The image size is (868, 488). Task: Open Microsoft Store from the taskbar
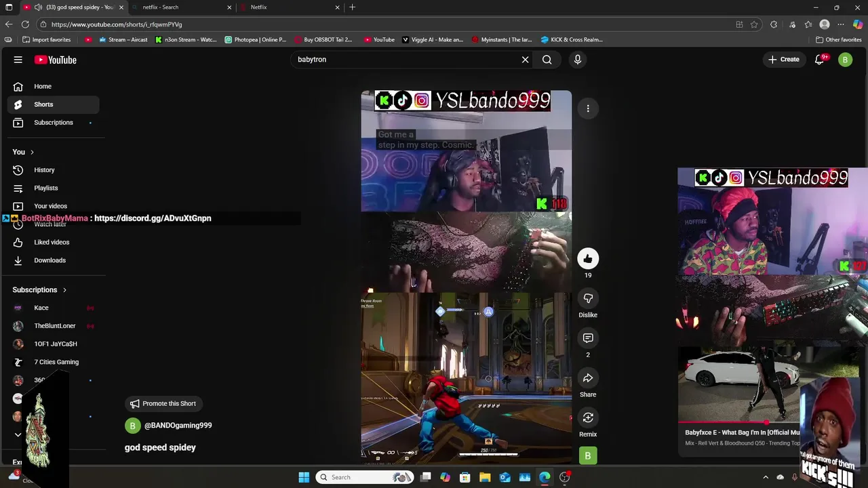465,477
